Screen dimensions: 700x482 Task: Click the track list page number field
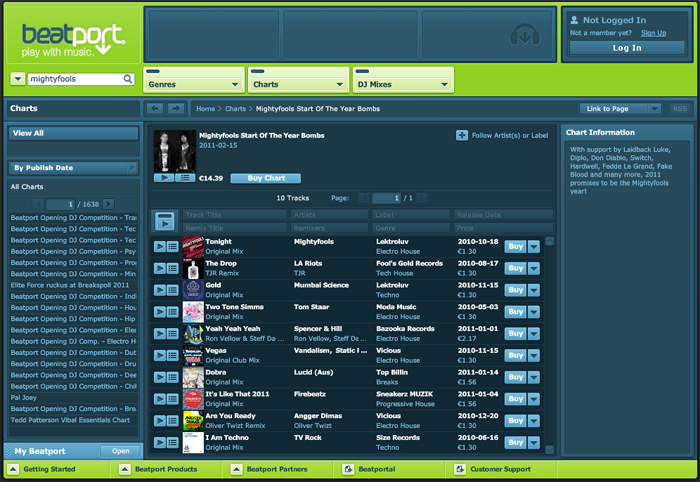[x=387, y=198]
